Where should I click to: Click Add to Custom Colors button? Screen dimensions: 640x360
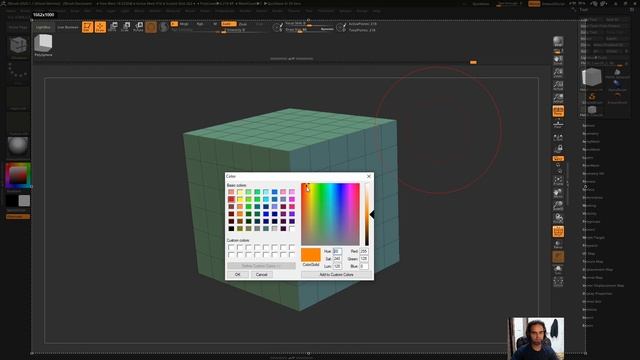pyautogui.click(x=336, y=275)
